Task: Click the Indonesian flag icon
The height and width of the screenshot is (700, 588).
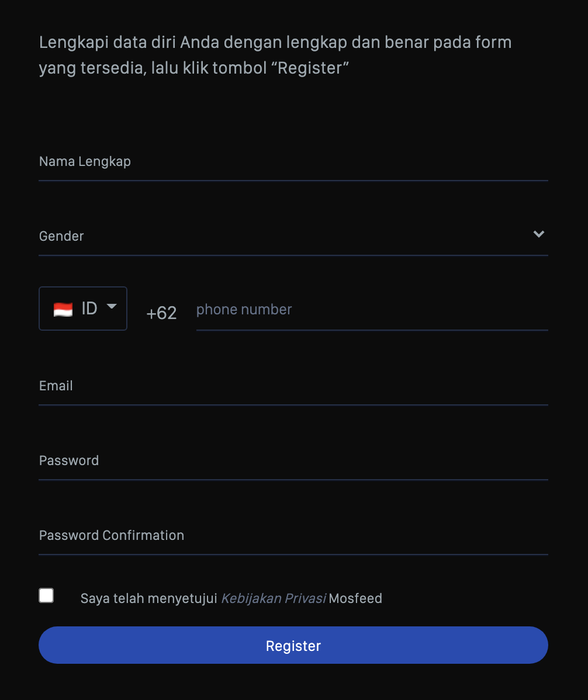Action: 63,309
